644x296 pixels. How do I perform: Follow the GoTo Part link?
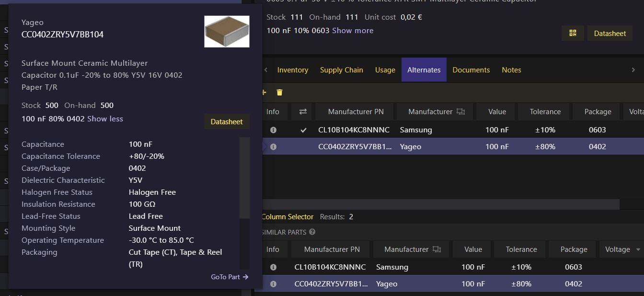pos(230,277)
